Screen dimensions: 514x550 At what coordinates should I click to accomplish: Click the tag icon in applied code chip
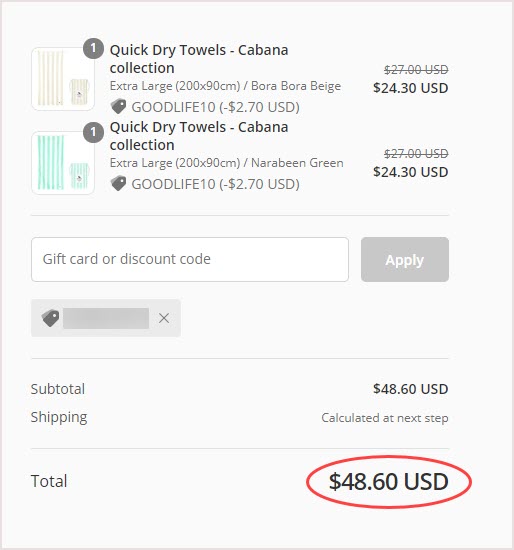[x=51, y=318]
